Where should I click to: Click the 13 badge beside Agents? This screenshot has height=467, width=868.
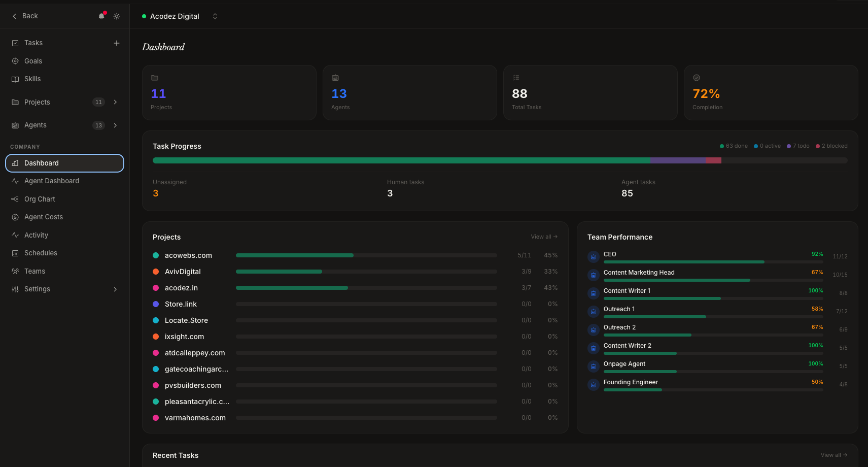click(x=98, y=125)
